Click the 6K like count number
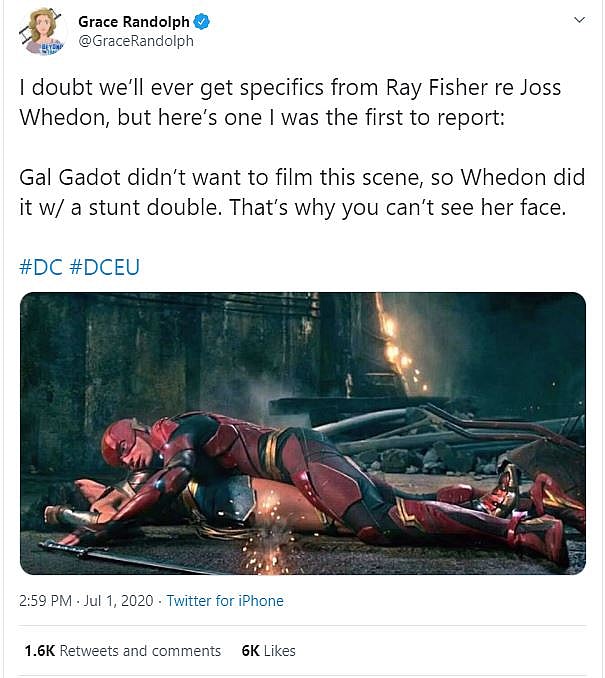Screen dimensions: 605x678 click(x=250, y=650)
